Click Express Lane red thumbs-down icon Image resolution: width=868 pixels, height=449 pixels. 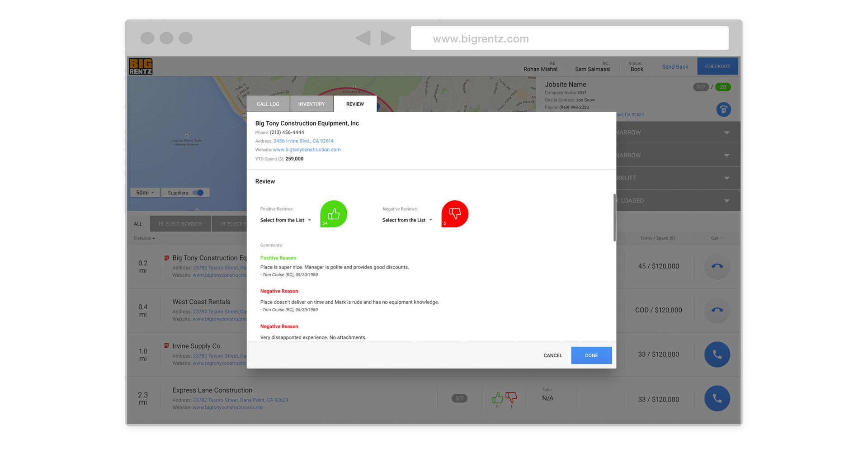pyautogui.click(x=511, y=397)
